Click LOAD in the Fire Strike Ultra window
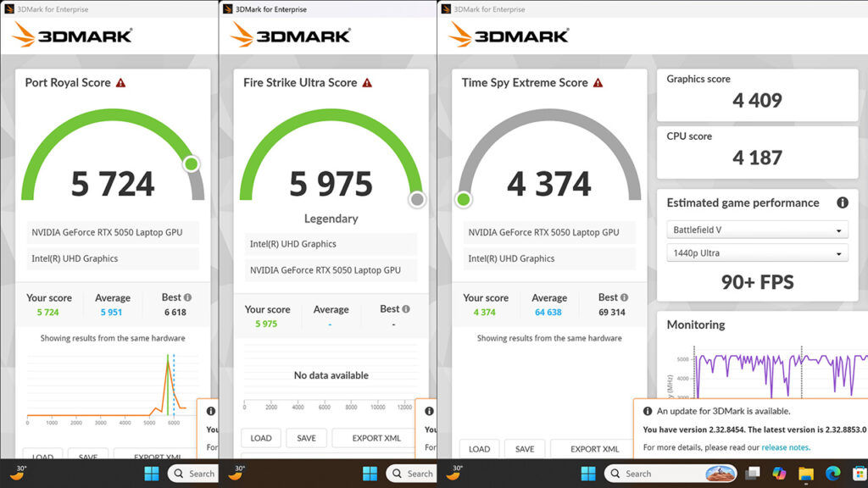Screen dimensions: 868x488 click(x=261, y=438)
